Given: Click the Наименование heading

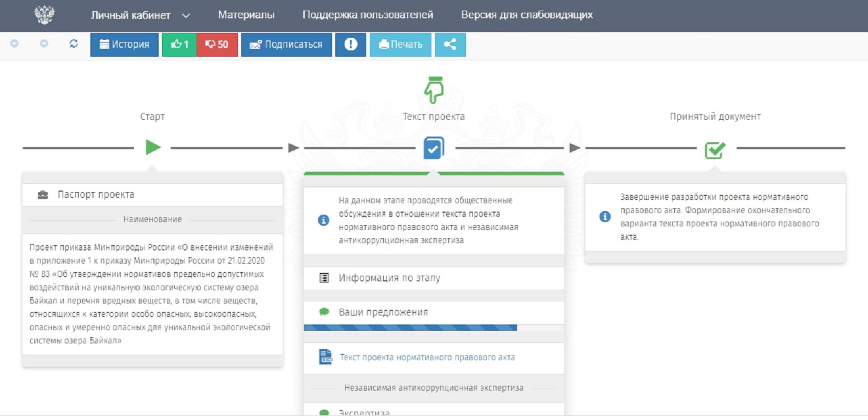Looking at the screenshot, I should click(152, 219).
